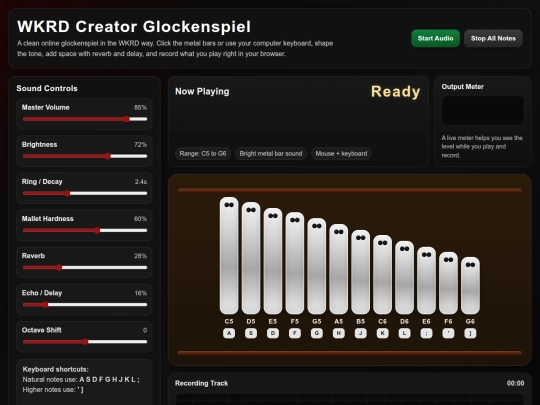Click the 'Keyboard shortcuts:' label
The image size is (540, 405).
(x=55, y=369)
